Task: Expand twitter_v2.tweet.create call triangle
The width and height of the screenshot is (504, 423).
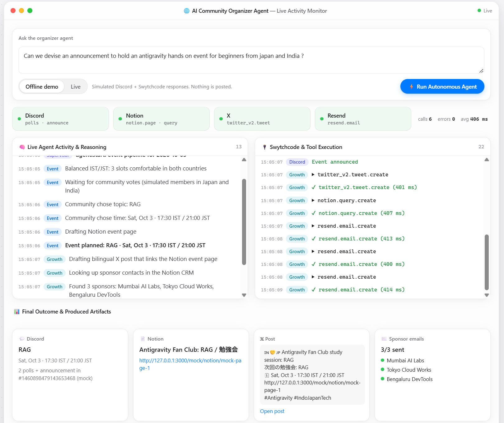Action: pos(313,174)
